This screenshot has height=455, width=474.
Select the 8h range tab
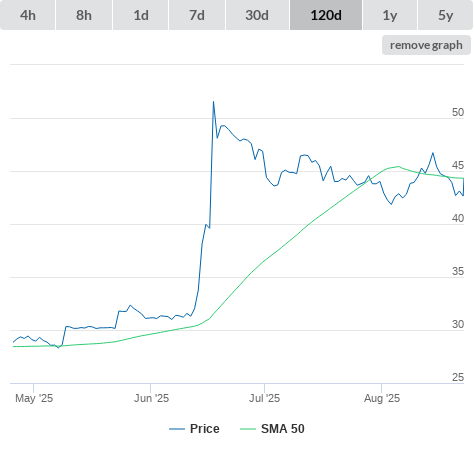[x=84, y=15]
